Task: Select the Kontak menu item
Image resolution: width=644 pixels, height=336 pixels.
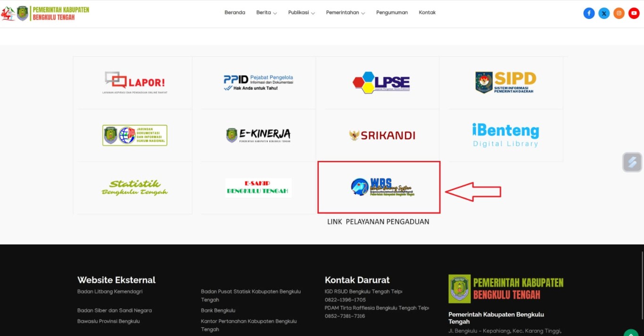Action: (427, 13)
